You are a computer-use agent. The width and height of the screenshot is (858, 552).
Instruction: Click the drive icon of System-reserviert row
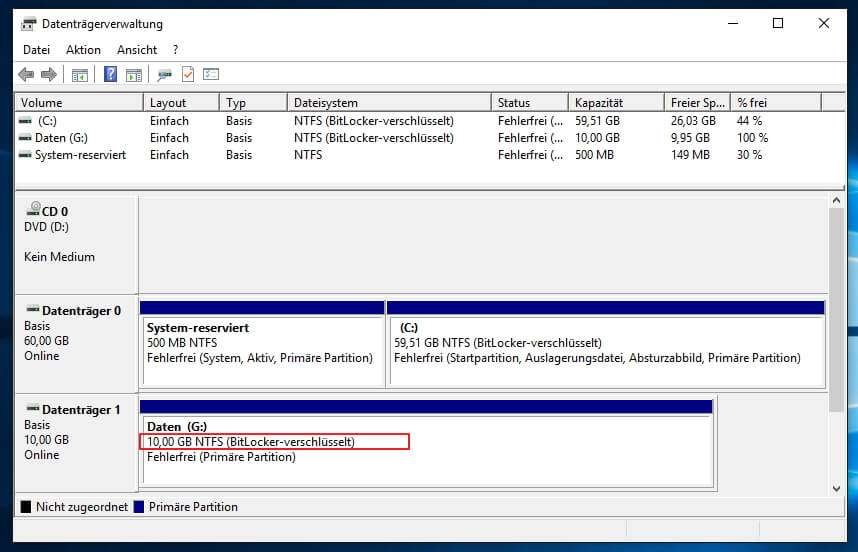tap(25, 155)
